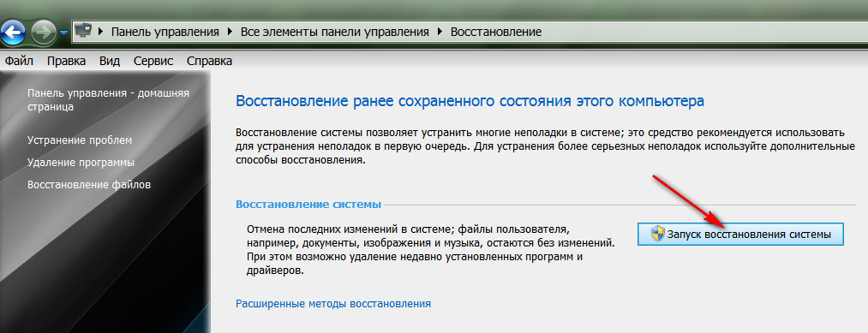Expand the arrow before Все элементы панели управления
Screen dimensions: 868x333
(230, 32)
